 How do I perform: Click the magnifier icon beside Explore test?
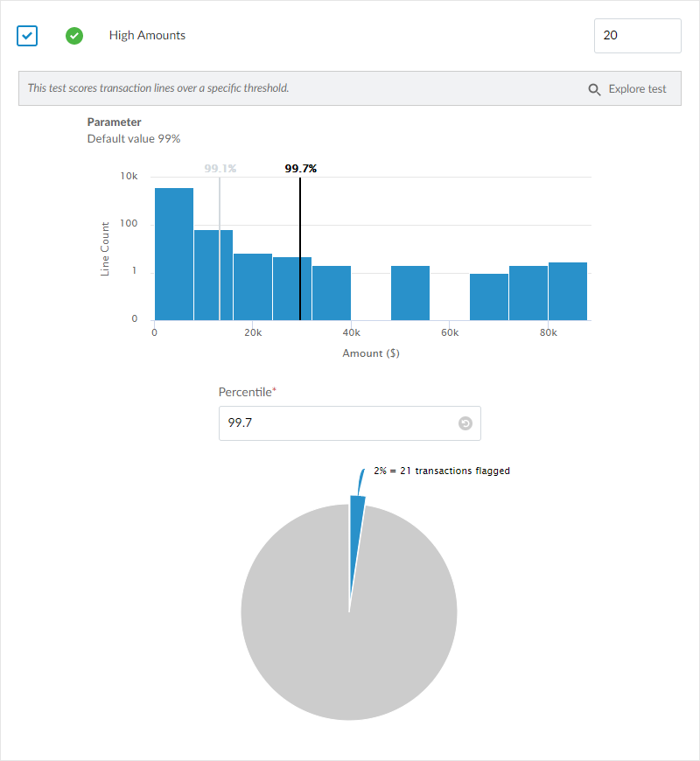(x=594, y=89)
